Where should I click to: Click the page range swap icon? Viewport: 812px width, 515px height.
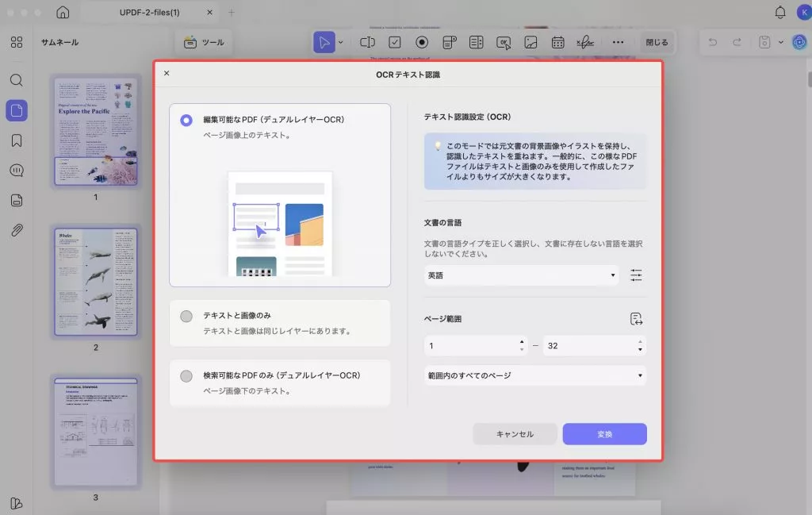point(636,319)
